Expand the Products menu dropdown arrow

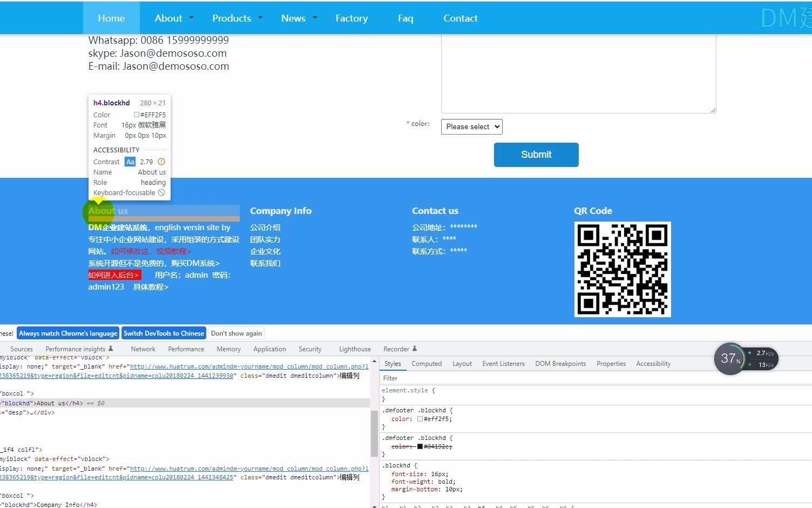coord(260,18)
